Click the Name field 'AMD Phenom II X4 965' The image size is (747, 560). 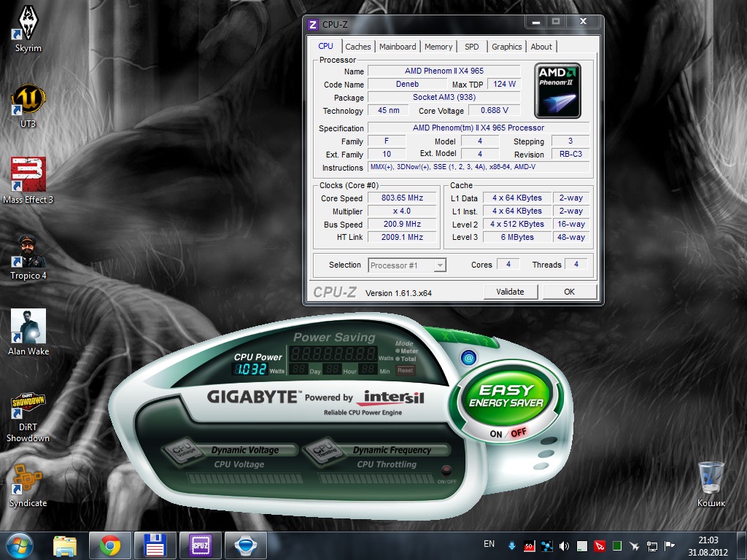pos(444,71)
